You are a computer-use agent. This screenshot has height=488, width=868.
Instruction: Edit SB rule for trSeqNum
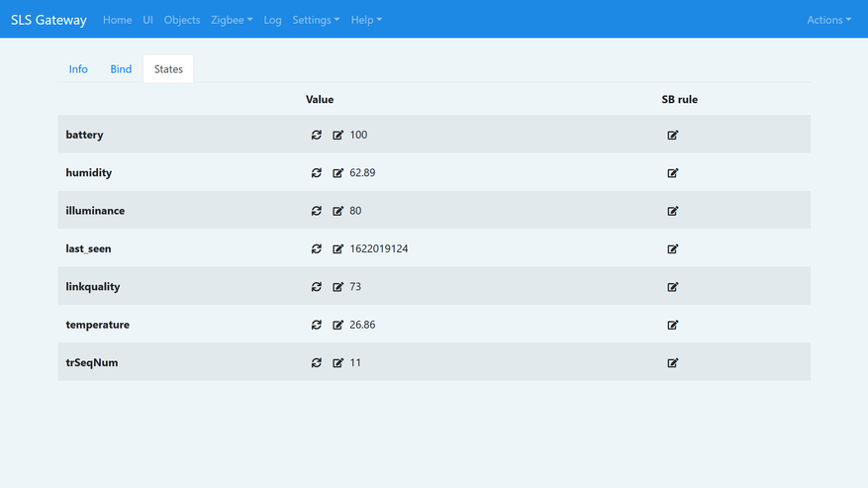[x=673, y=363]
